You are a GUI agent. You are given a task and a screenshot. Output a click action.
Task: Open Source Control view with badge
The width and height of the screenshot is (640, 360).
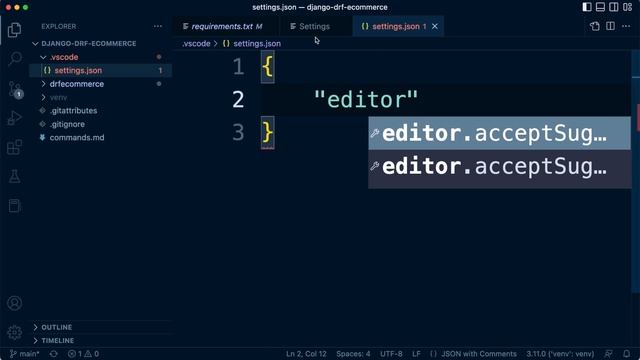[x=14, y=89]
